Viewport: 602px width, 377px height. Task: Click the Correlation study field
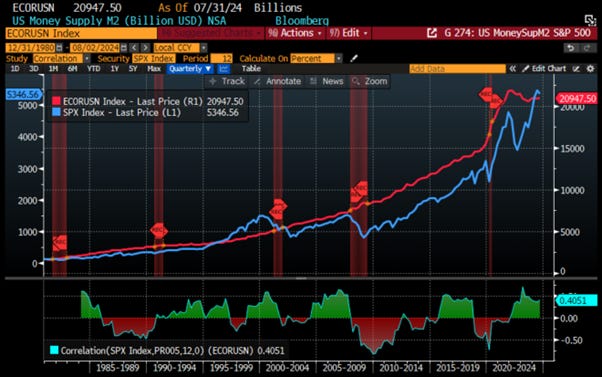[x=58, y=58]
